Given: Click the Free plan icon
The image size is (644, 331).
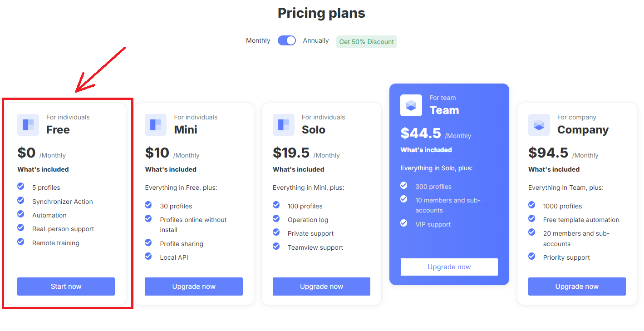Looking at the screenshot, I should click(28, 125).
